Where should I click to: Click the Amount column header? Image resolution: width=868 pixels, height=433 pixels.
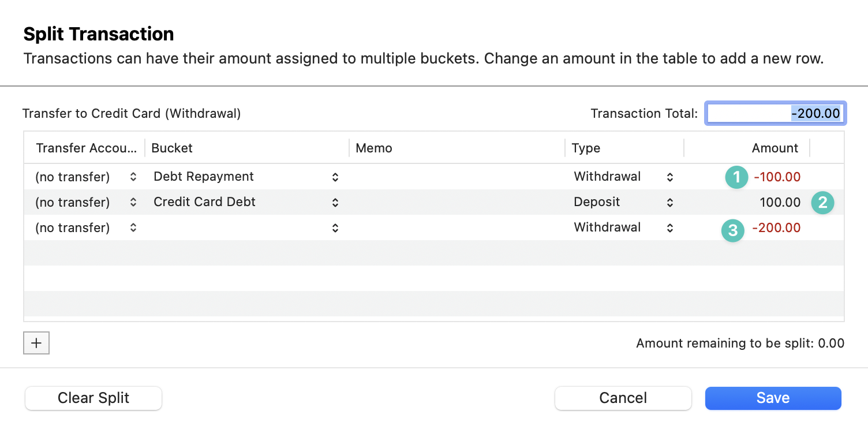[x=775, y=148]
